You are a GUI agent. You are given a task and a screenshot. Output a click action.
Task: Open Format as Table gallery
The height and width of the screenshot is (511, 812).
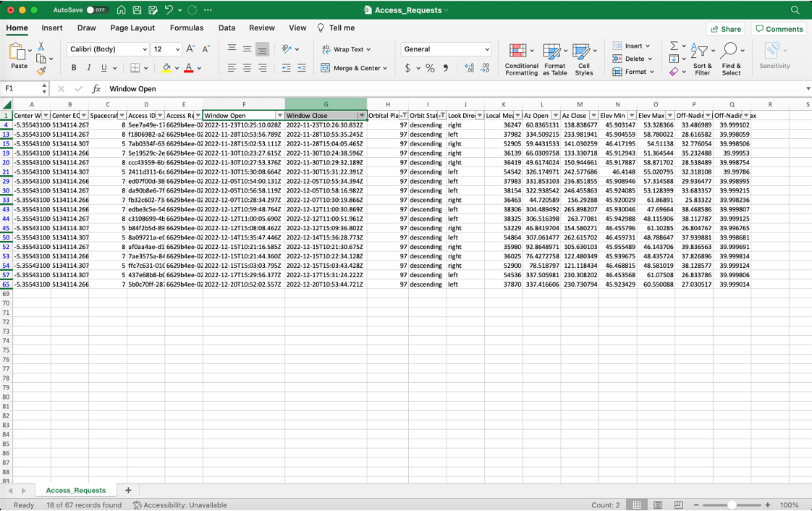tap(554, 59)
